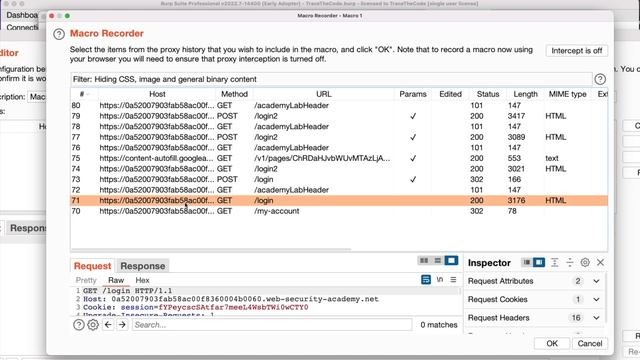Switch message view to top-bottom layout icon
This screenshot has width=640, height=360.
pyautogui.click(x=438, y=260)
